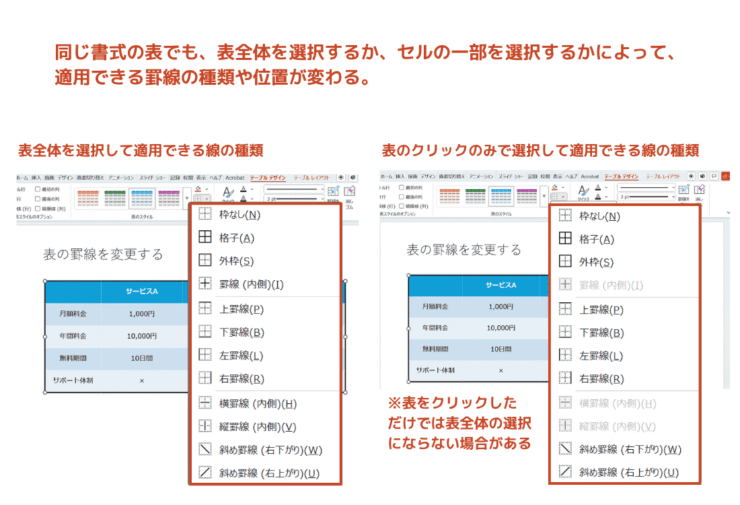The width and height of the screenshot is (740, 505).
Task: Toggle the 最初の列 checkbox in the right ribbon
Action: click(401, 187)
